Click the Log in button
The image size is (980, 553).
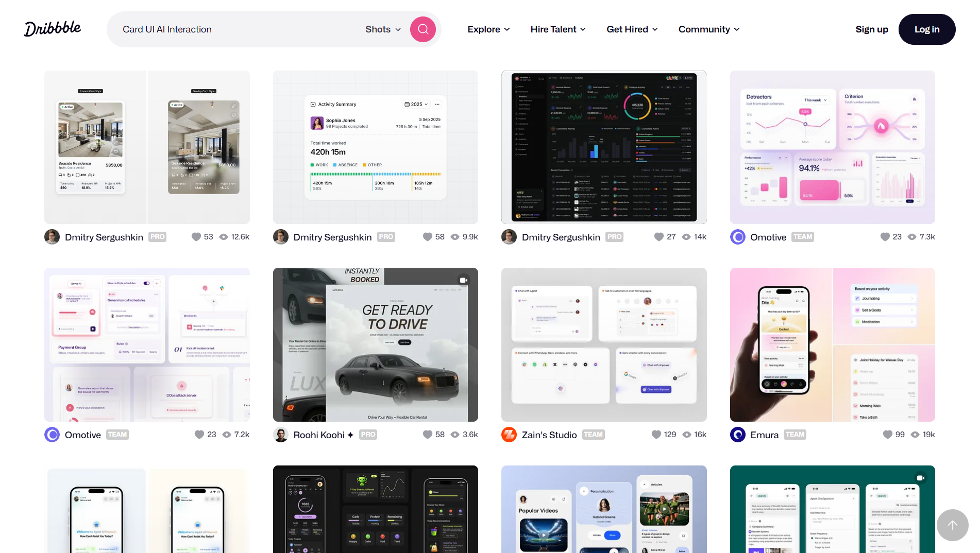coord(926,29)
